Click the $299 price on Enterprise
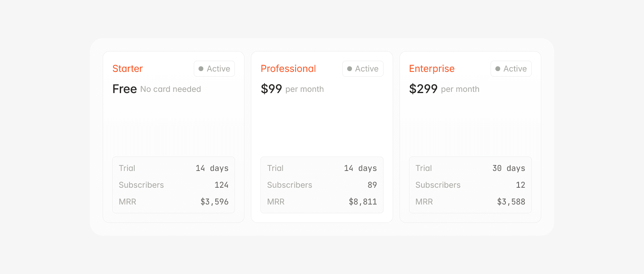Viewport: 644px width, 274px height. 423,89
